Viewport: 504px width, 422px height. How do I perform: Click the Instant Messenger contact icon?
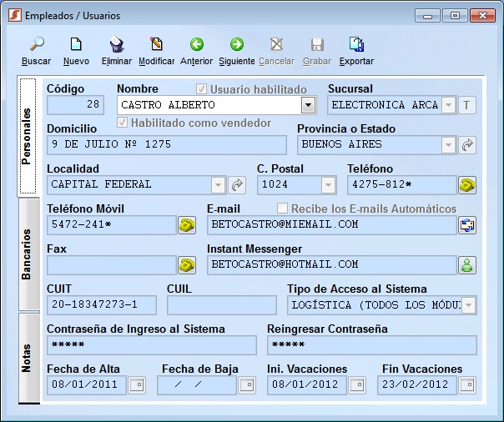tap(467, 265)
